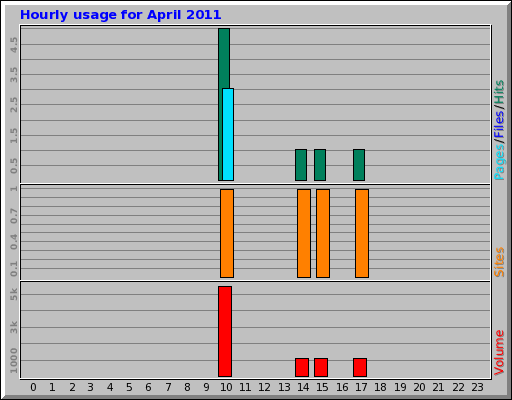This screenshot has width=512, height=400.
Task: Click the hour label '5' on the axis
Action: pyautogui.click(x=129, y=387)
